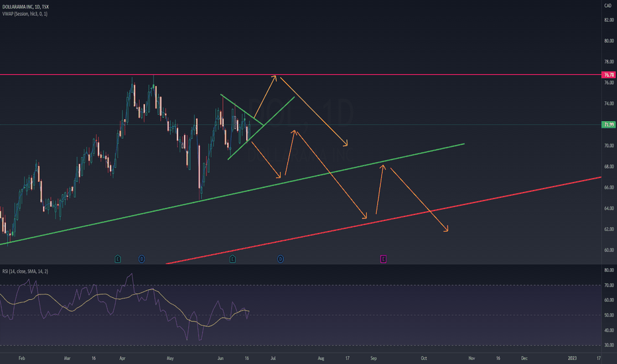
Task: Click the Dec label on time axis
Action: click(x=524, y=359)
